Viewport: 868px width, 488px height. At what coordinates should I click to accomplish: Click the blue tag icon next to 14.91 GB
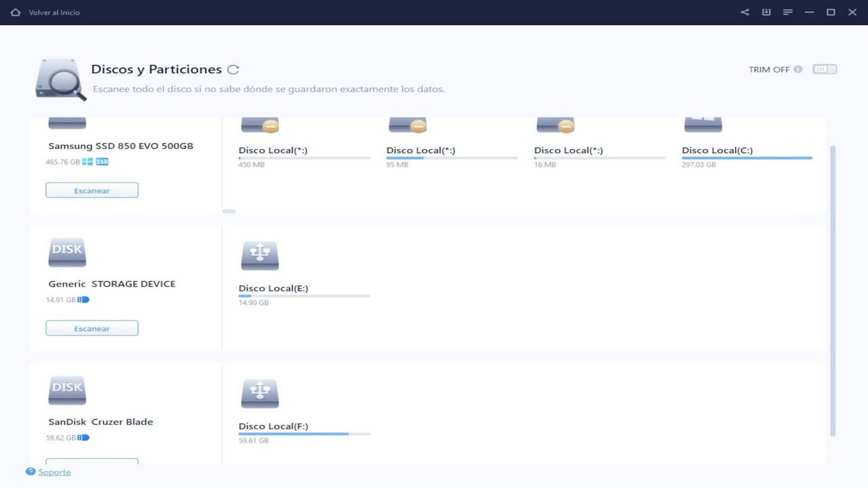pos(83,300)
